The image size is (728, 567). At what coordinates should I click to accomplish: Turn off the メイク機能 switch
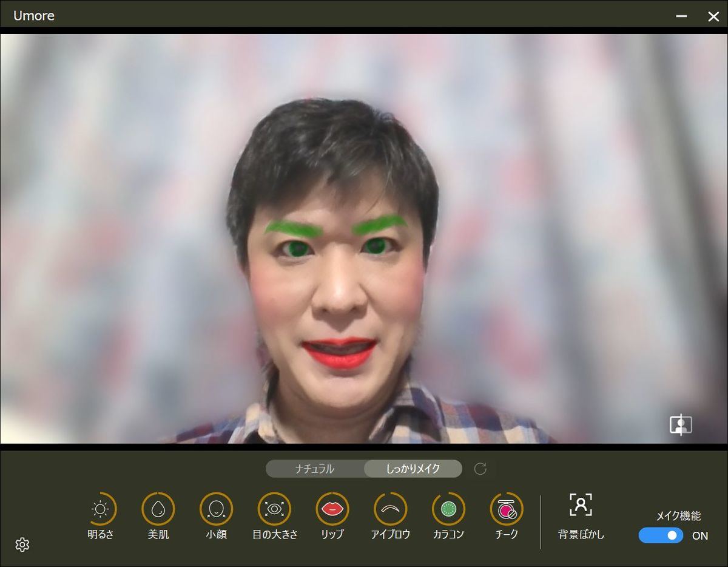point(661,535)
